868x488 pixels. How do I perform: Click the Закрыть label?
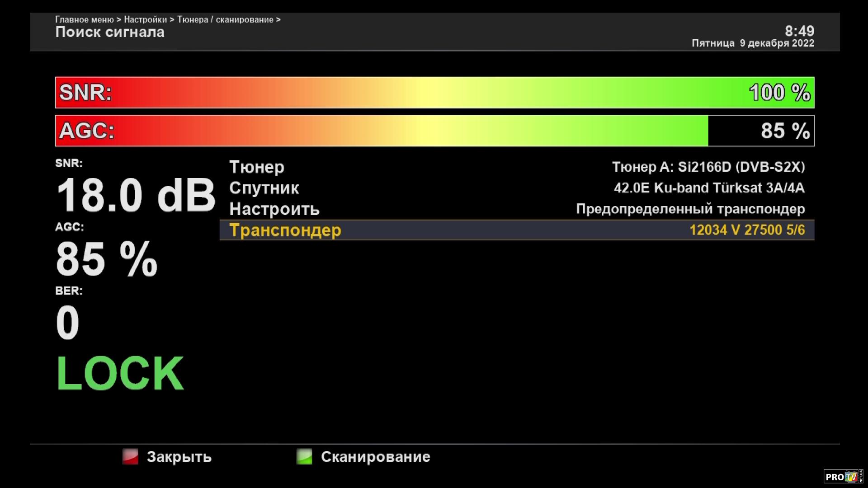pyautogui.click(x=179, y=456)
